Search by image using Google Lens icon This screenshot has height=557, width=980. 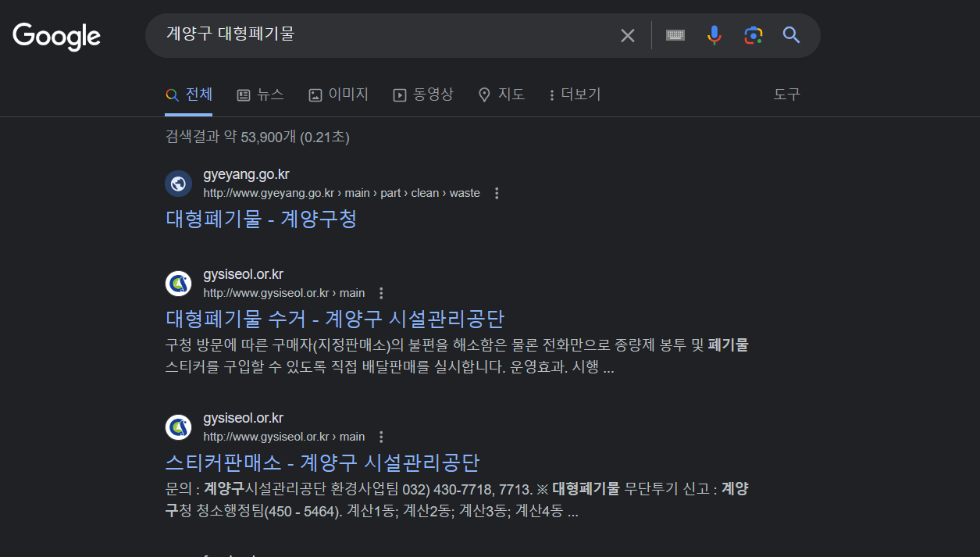(x=753, y=35)
